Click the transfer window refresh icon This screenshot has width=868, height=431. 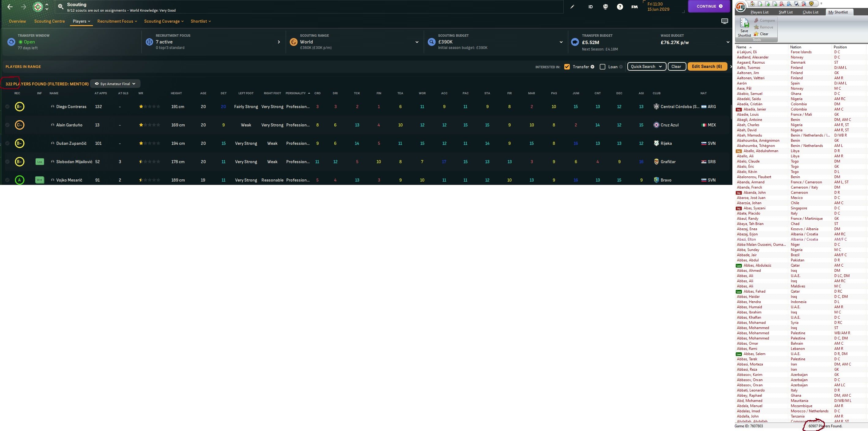pyautogui.click(x=11, y=42)
